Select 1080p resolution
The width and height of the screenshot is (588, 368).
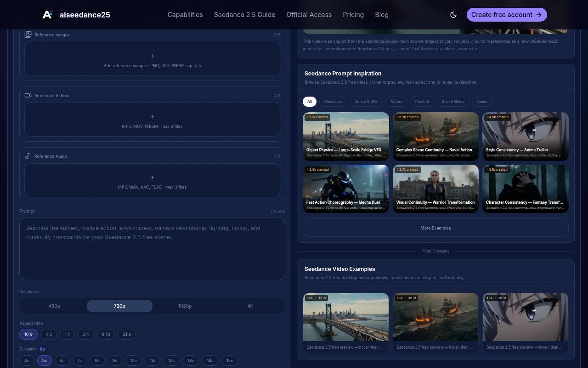185,306
